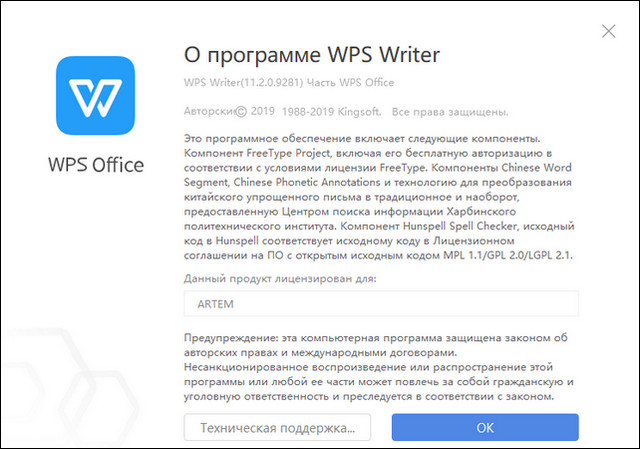Click the "Предупреждение" warning paragraph
This screenshot has height=449, width=640.
[380, 367]
